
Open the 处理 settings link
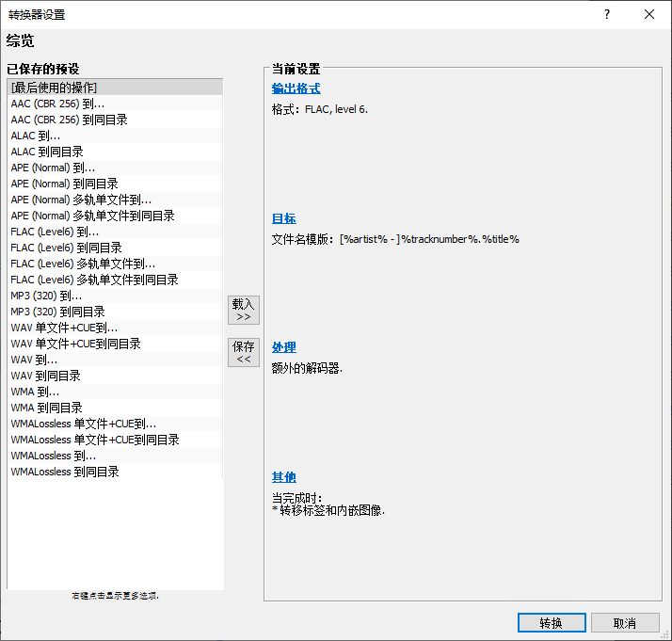tap(283, 347)
